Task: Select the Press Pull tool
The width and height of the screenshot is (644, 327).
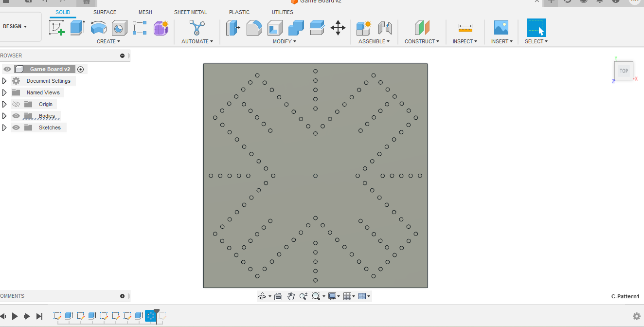Action: click(x=233, y=28)
